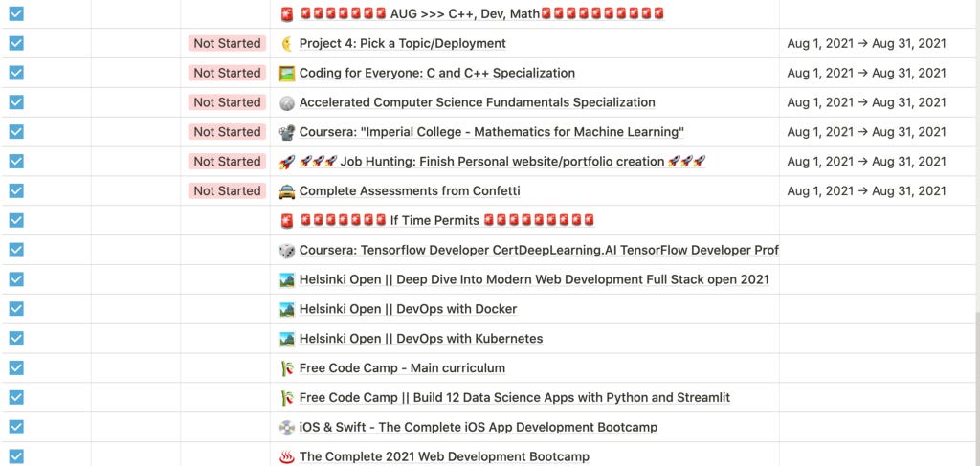This screenshot has width=980, height=466.
Task: Click the dice icon beside Tensorflow Developer
Action: tap(286, 250)
